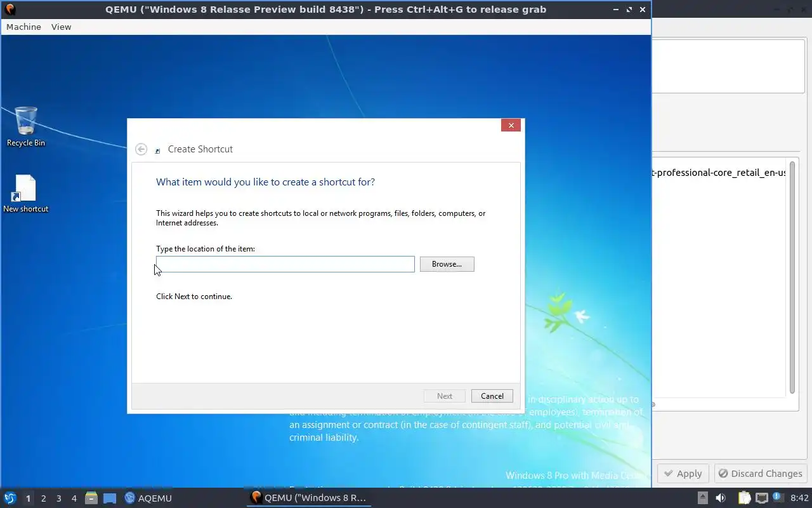Open the LXQt application menu bird icon
This screenshot has height=508, width=812.
click(x=10, y=498)
